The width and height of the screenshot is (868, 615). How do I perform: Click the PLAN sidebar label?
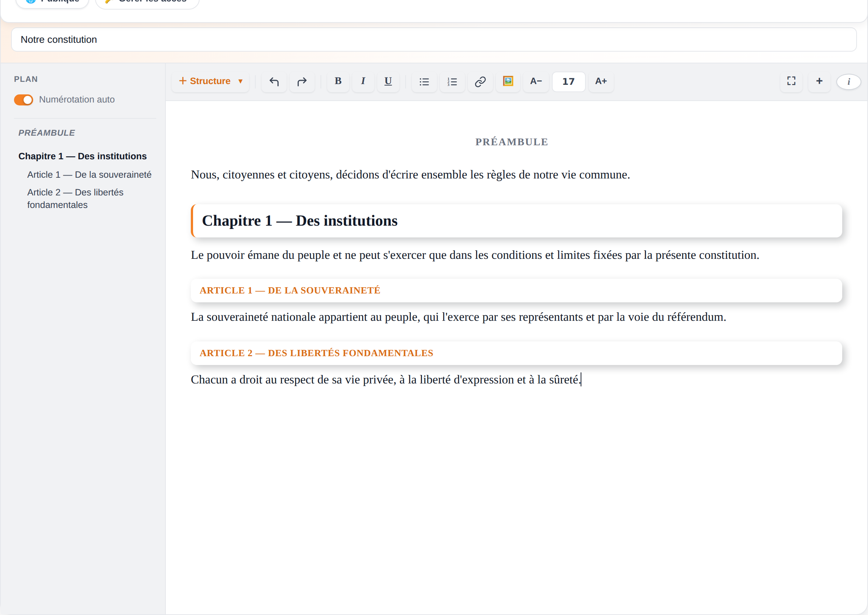(x=26, y=79)
